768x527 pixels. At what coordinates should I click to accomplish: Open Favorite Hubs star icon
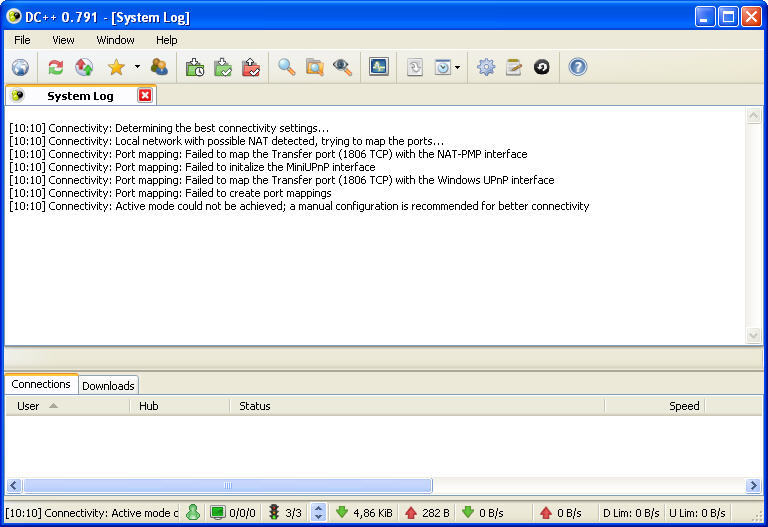coord(117,67)
